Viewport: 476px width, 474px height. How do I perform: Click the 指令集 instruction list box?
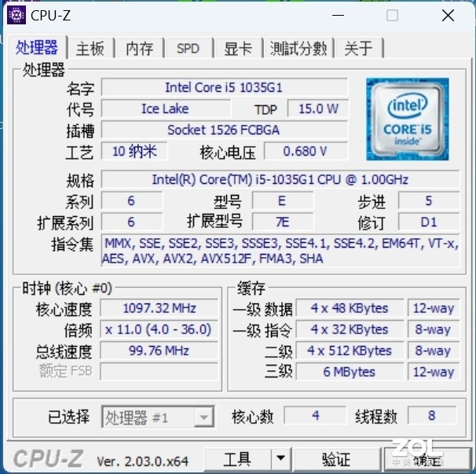point(280,251)
